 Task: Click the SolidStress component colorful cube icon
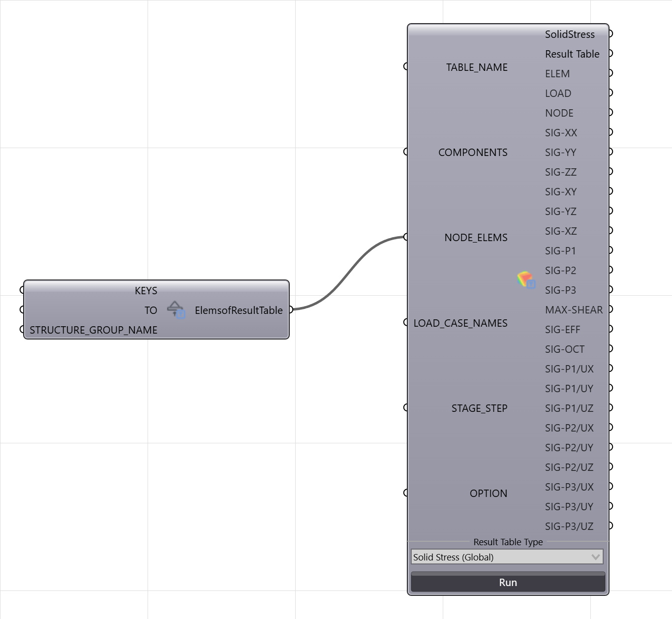coord(526,279)
